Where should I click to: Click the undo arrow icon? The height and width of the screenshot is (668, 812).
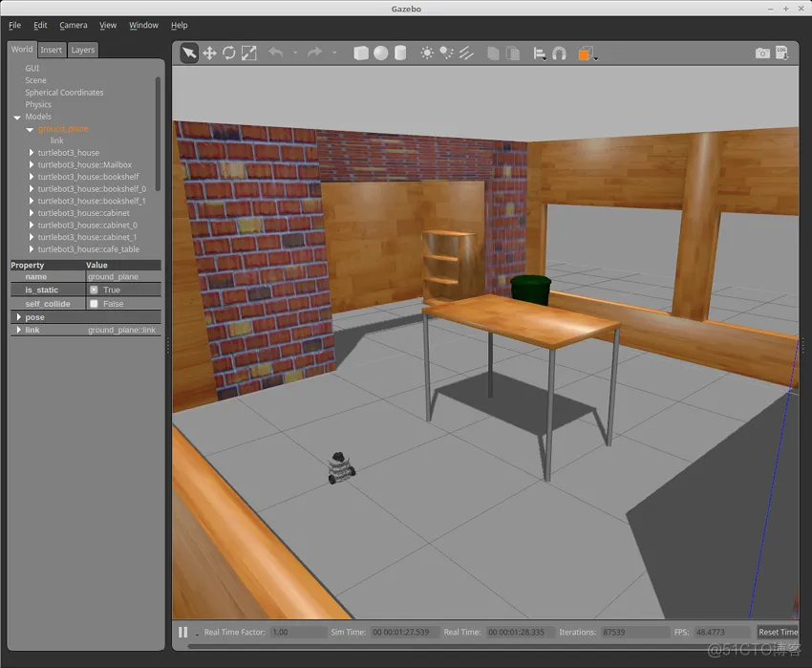click(x=276, y=53)
